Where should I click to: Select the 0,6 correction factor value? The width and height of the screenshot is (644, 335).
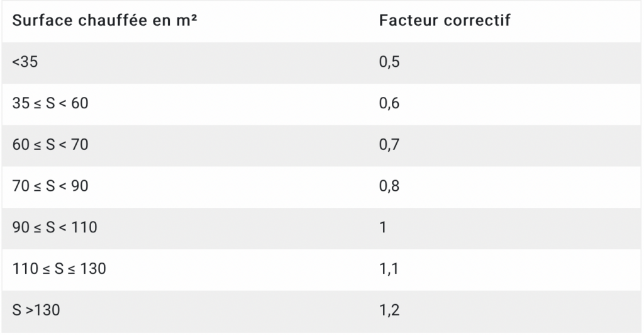[x=390, y=103]
